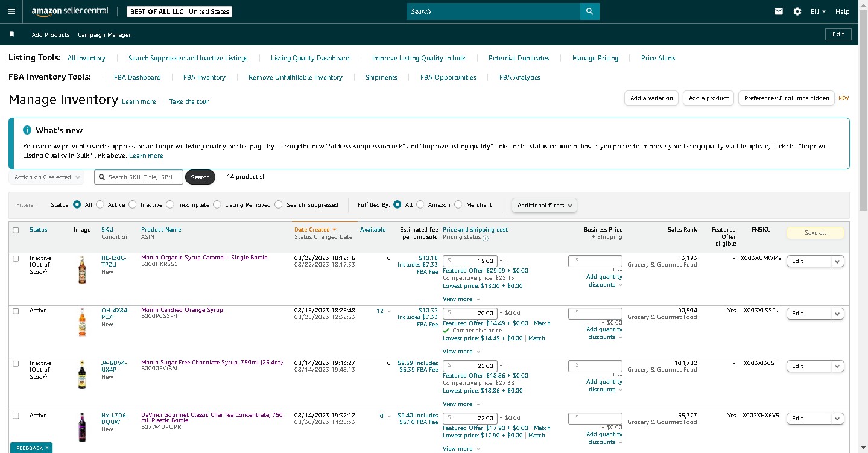The width and height of the screenshot is (868, 453).
Task: Open the hamburger navigation menu
Action: coord(11,11)
